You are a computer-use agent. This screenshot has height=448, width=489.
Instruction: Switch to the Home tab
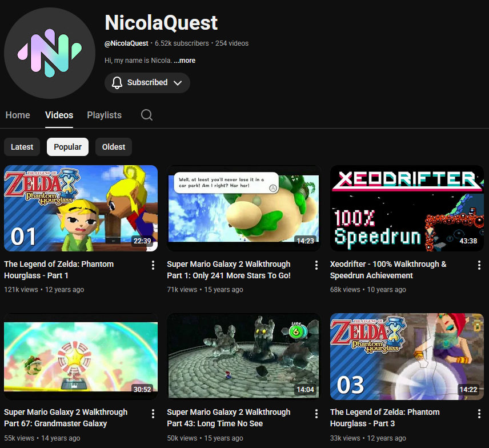18,115
